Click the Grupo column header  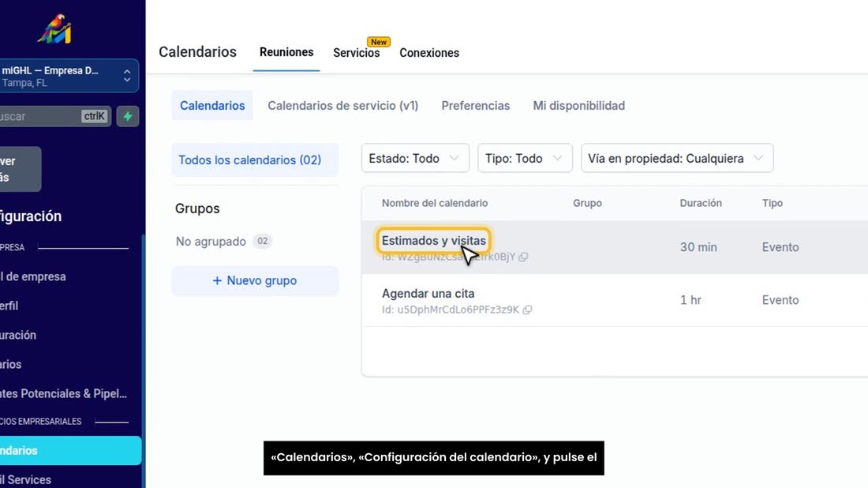pyautogui.click(x=587, y=203)
